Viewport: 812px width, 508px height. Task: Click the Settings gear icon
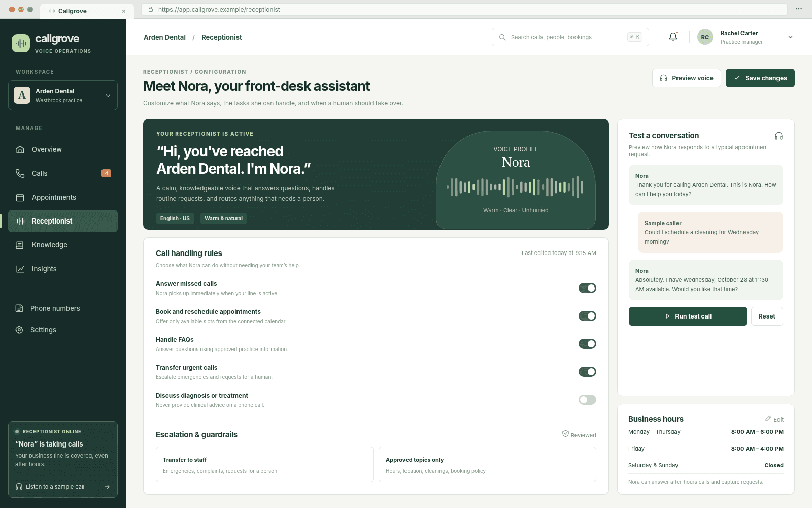tap(19, 330)
